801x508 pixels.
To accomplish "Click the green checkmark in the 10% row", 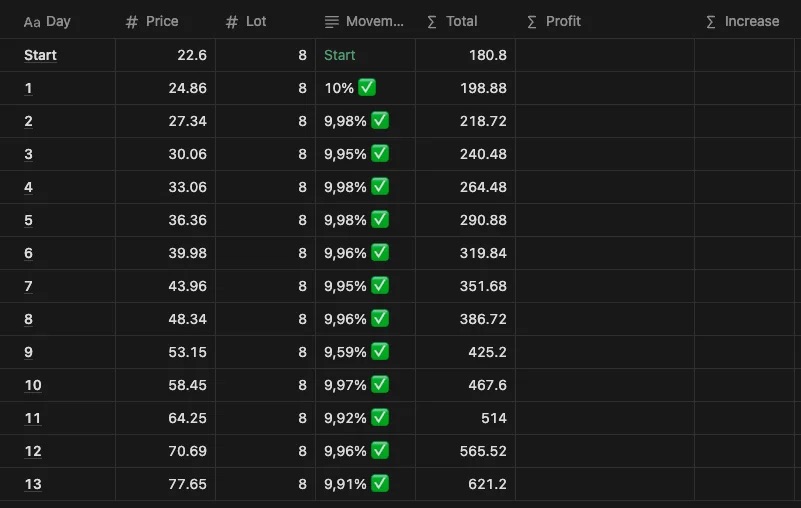I will pos(367,87).
